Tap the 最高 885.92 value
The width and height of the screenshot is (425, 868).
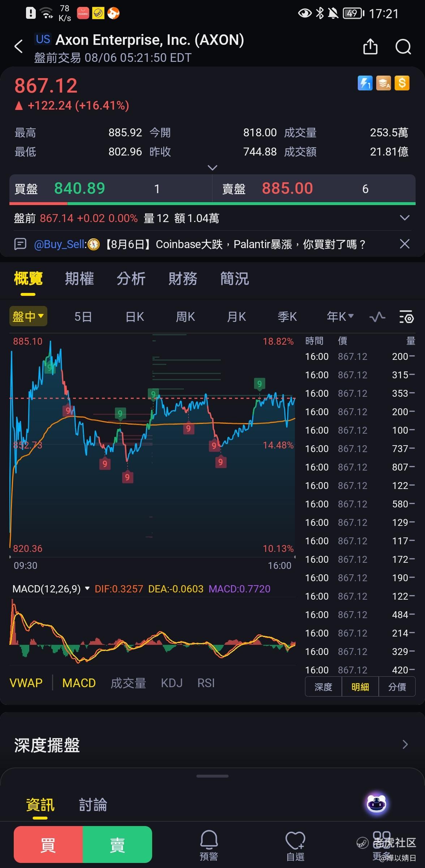pos(125,132)
